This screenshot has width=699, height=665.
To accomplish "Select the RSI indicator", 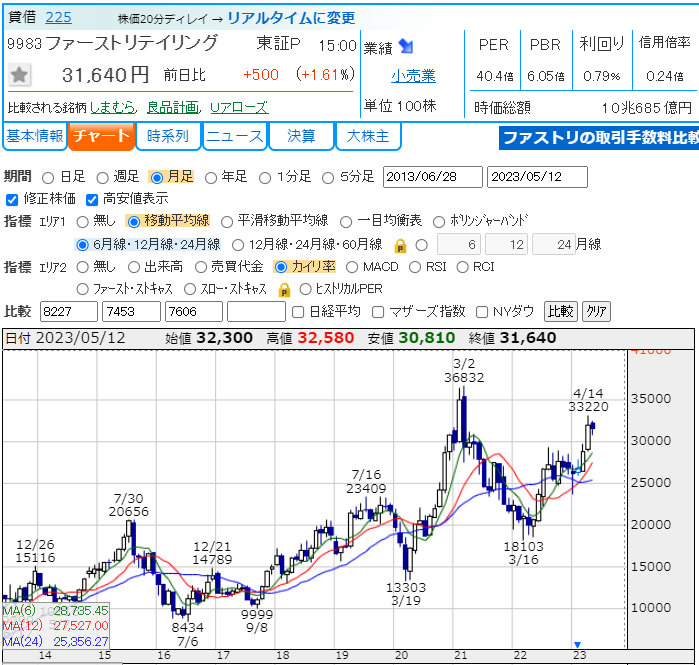I will (415, 267).
